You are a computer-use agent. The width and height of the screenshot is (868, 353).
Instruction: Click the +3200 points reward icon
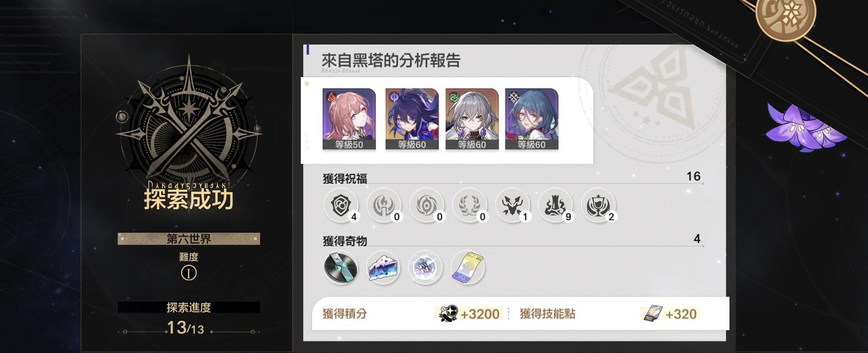click(x=448, y=313)
